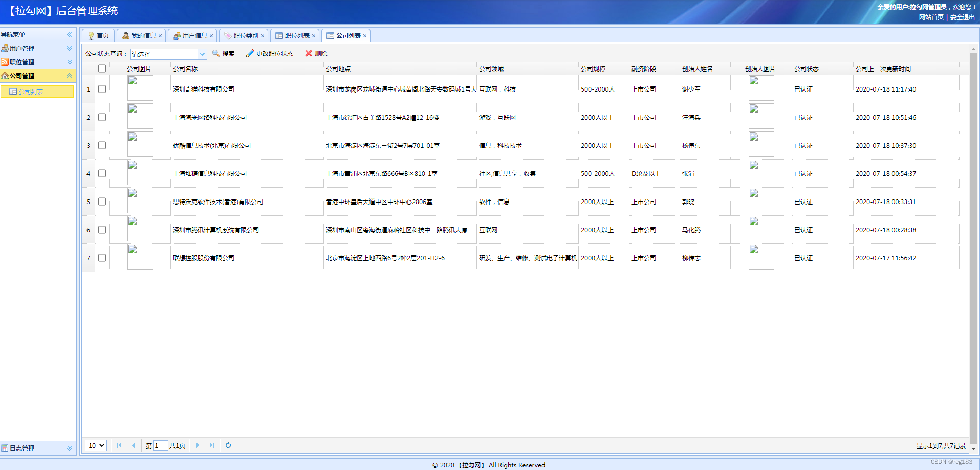The width and height of the screenshot is (980, 470).
Task: Click the 删除 button
Action: click(x=316, y=53)
